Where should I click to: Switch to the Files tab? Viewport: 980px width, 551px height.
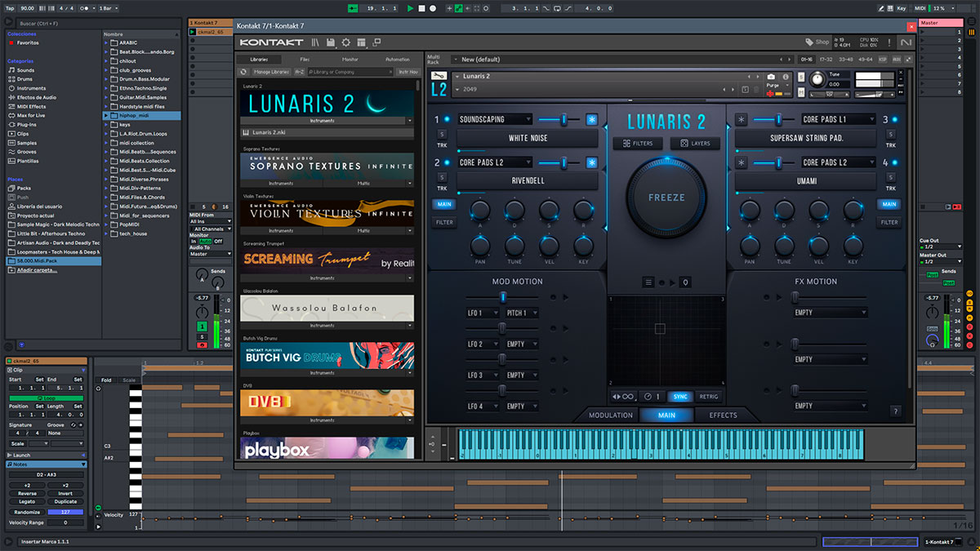(304, 60)
